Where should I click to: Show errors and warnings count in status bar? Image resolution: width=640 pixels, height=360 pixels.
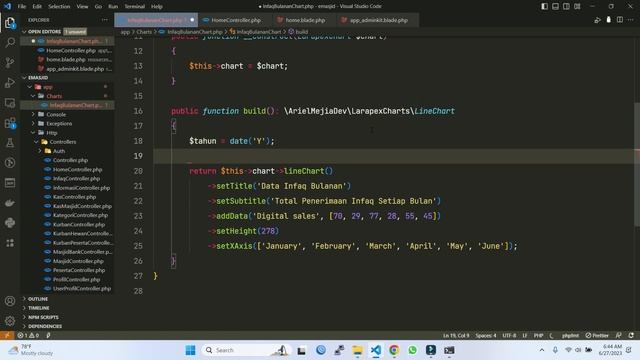tap(28, 335)
